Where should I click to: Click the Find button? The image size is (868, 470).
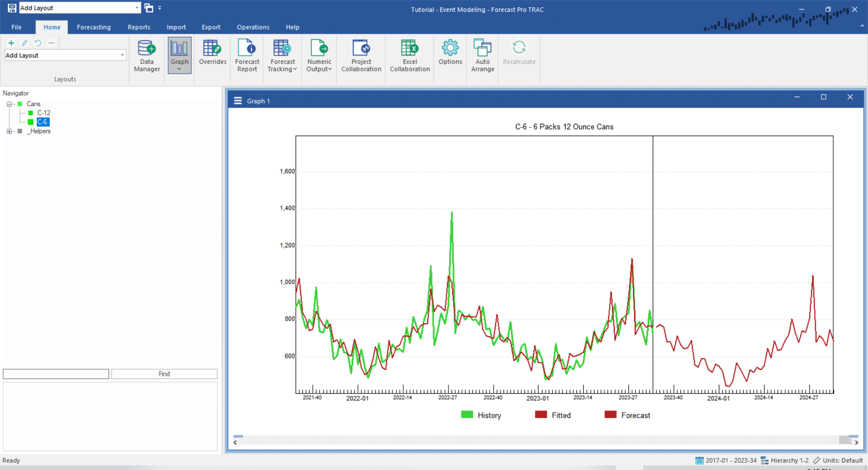tap(164, 374)
